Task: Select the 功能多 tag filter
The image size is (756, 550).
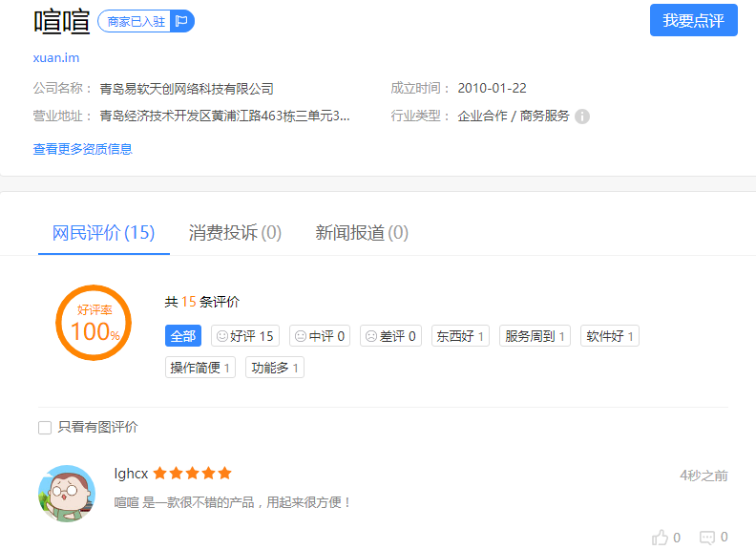Action: coord(275,368)
